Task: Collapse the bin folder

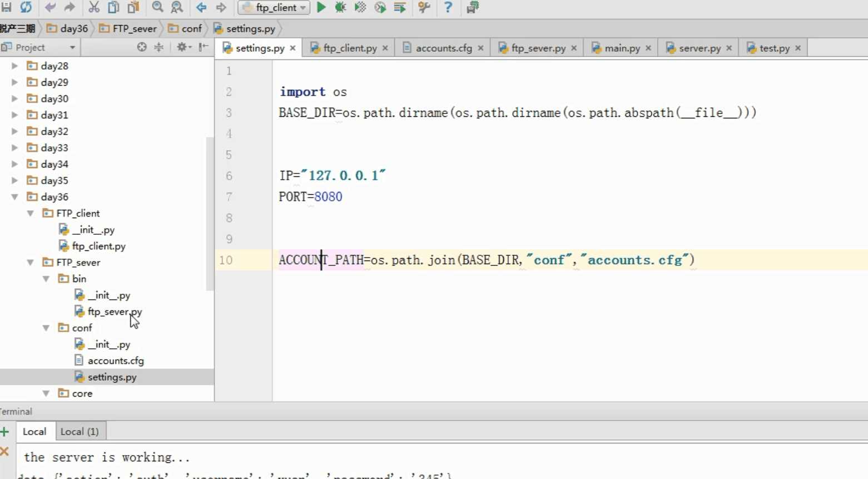Action: [x=46, y=279]
